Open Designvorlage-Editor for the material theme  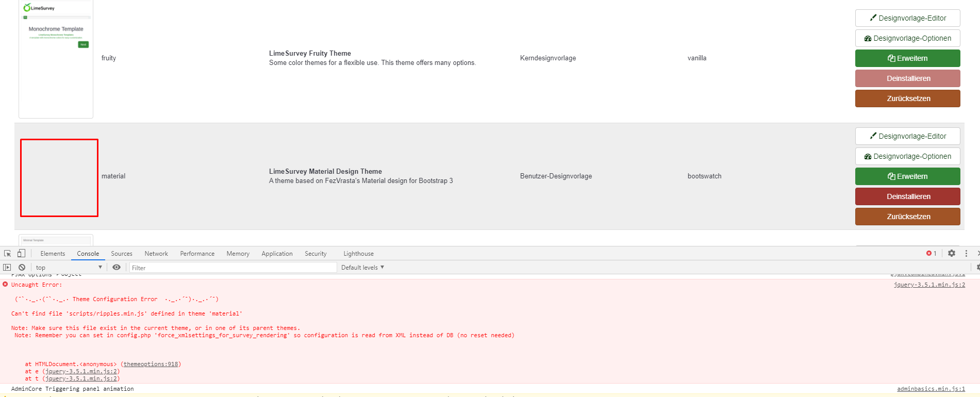click(x=908, y=136)
